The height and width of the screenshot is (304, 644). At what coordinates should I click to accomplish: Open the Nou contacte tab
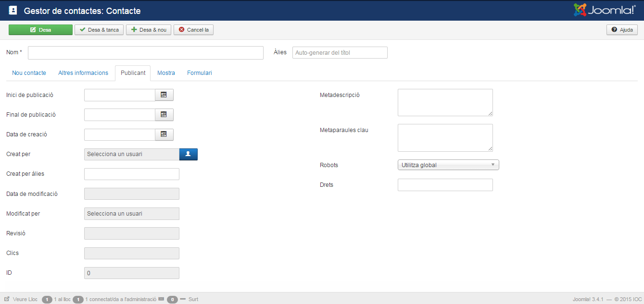pos(29,73)
